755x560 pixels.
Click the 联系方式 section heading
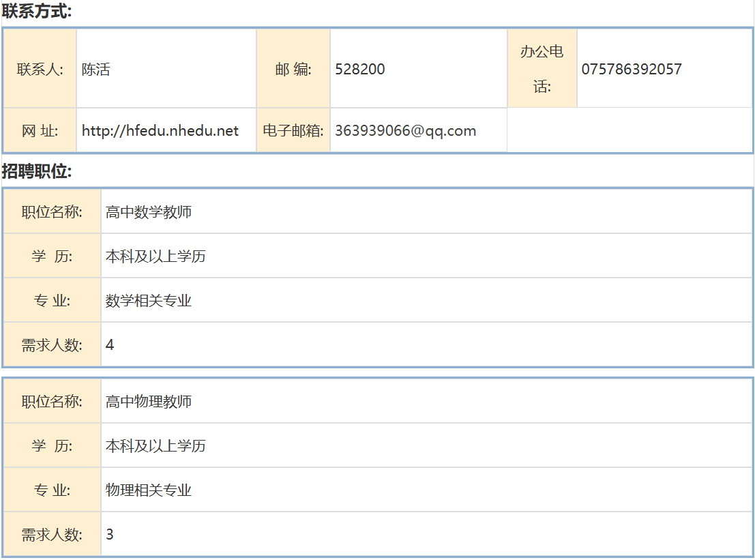click(x=37, y=11)
